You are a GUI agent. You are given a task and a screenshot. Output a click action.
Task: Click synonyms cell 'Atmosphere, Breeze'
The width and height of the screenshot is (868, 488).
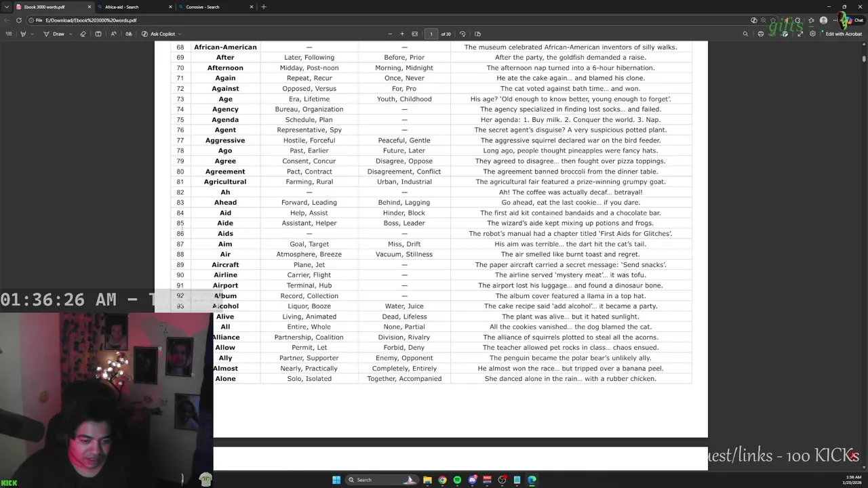[309, 254]
